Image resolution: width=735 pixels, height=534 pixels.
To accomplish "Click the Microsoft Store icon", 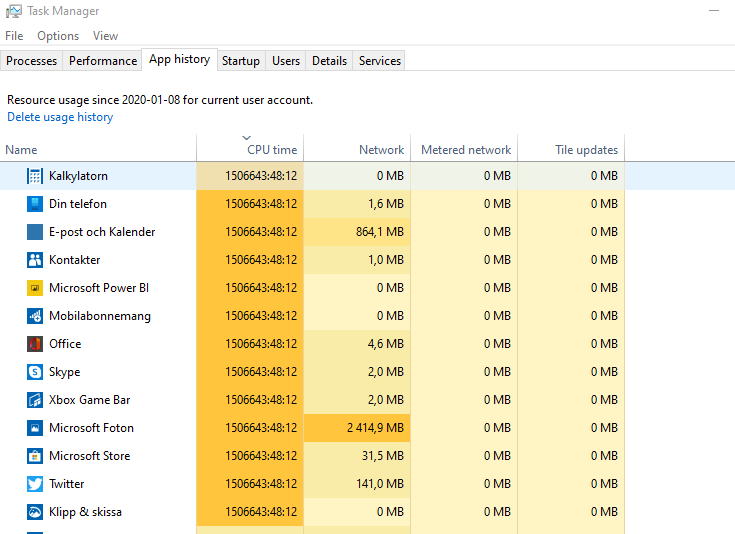I will pyautogui.click(x=35, y=456).
